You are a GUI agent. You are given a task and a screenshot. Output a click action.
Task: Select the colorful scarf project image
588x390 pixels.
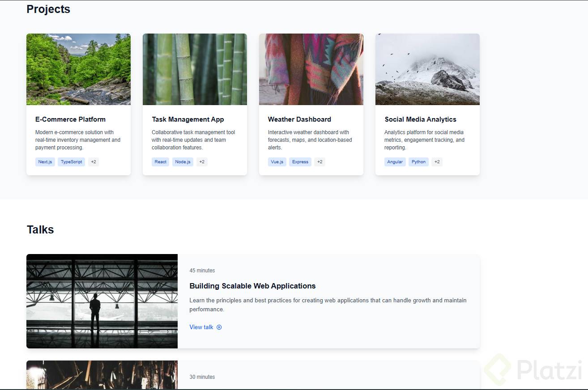(x=311, y=69)
